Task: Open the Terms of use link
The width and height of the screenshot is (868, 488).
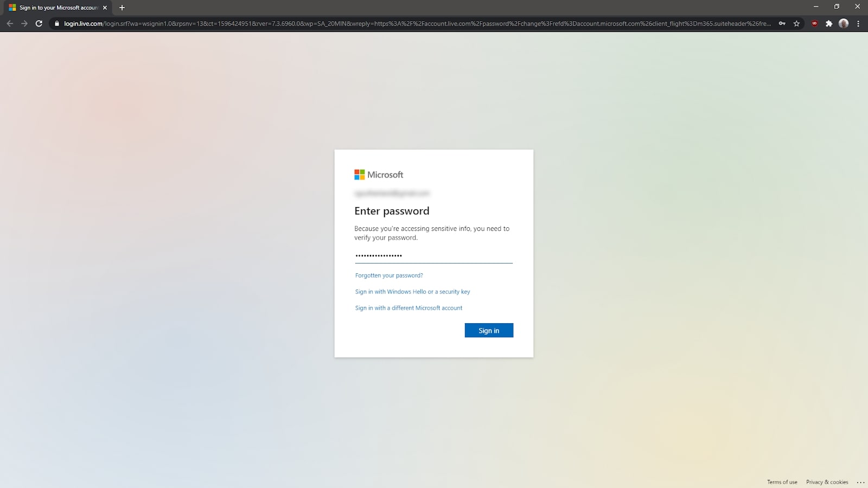Action: pos(782,482)
